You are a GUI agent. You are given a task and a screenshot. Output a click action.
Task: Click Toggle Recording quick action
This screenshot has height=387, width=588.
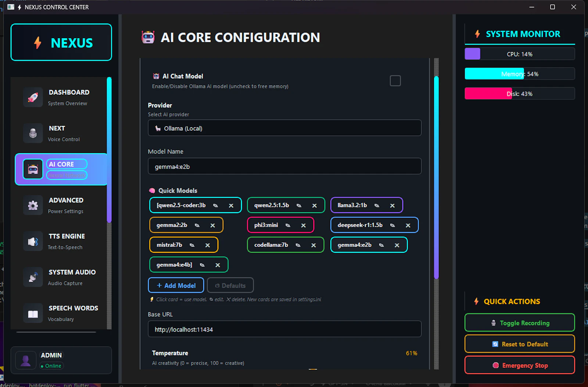pyautogui.click(x=520, y=323)
